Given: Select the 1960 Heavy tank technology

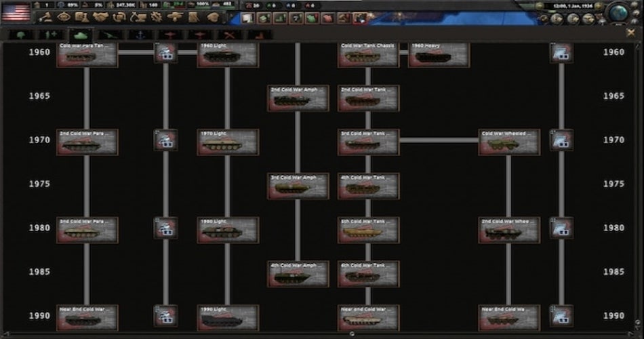Looking at the screenshot, I should tap(438, 55).
